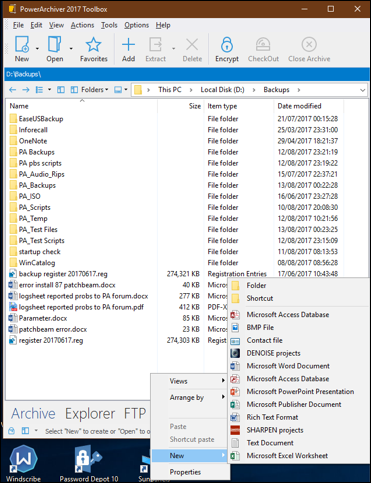Expand chevron after Local Disk (D:) breadcrumb
Screen dimensions: 371x483
pos(254,90)
